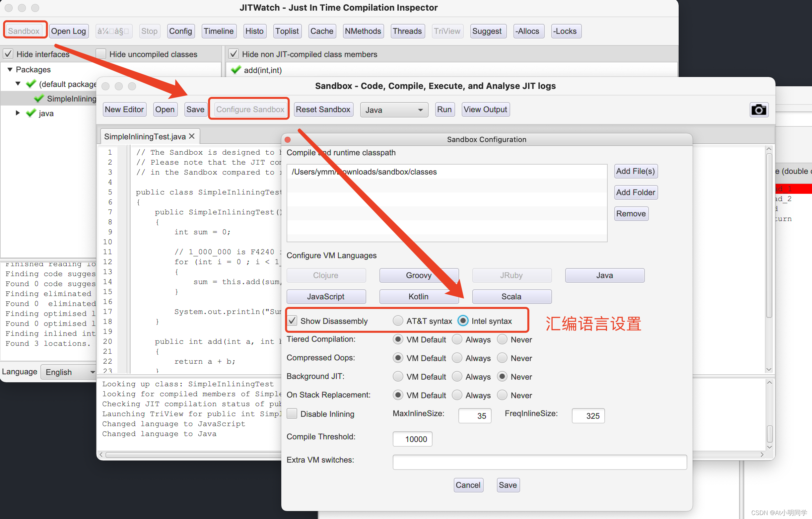Set Compressed Oops to VM Default
The height and width of the screenshot is (519, 812).
click(398, 358)
